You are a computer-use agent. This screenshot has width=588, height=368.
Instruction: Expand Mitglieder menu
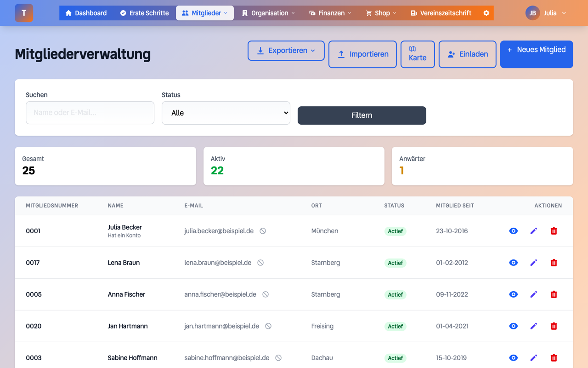coord(205,13)
